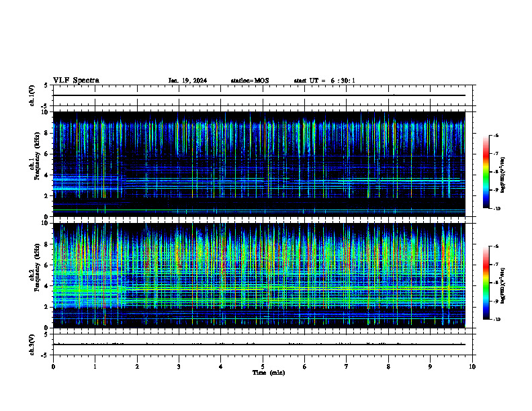Click the upper colorbar's log(PSD) label

(503, 175)
